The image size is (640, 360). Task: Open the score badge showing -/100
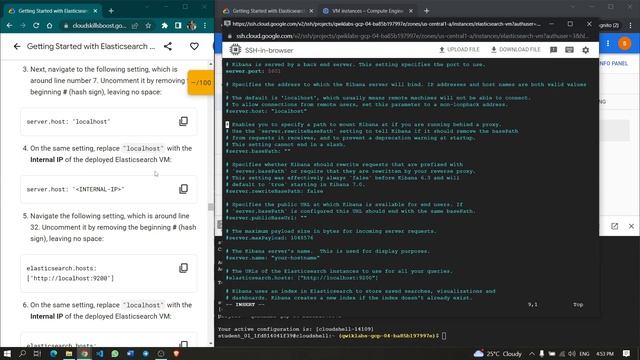tap(201, 82)
